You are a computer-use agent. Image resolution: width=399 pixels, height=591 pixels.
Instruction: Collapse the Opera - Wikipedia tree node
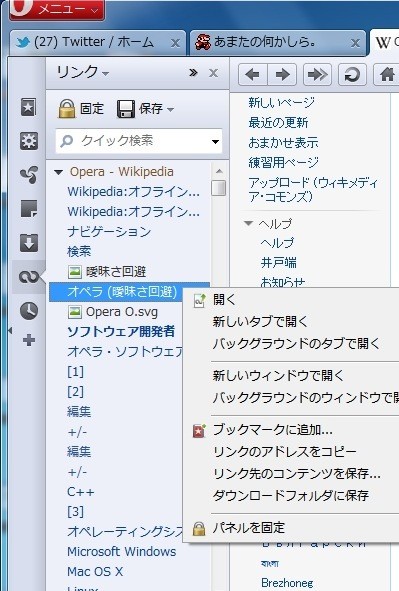coord(58,173)
